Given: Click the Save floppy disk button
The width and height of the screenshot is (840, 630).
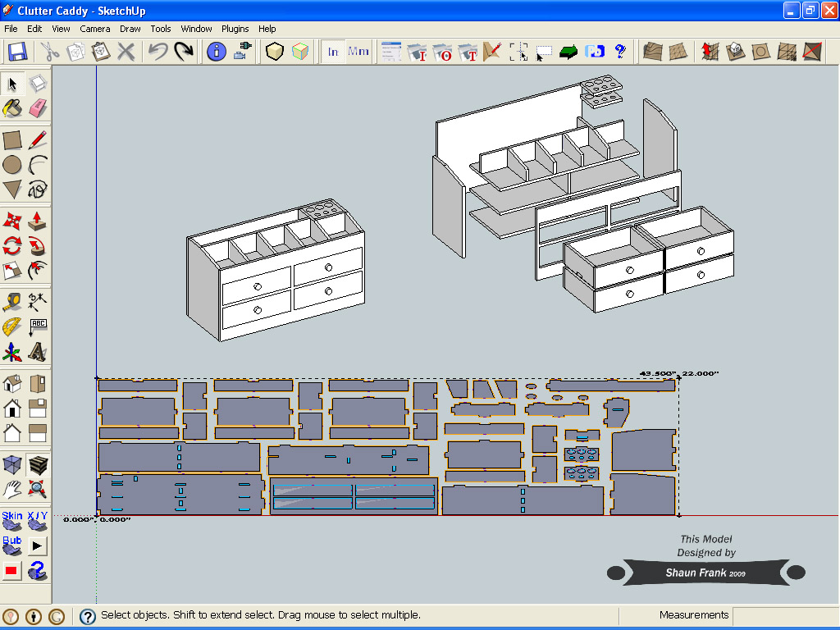Looking at the screenshot, I should coord(17,52).
